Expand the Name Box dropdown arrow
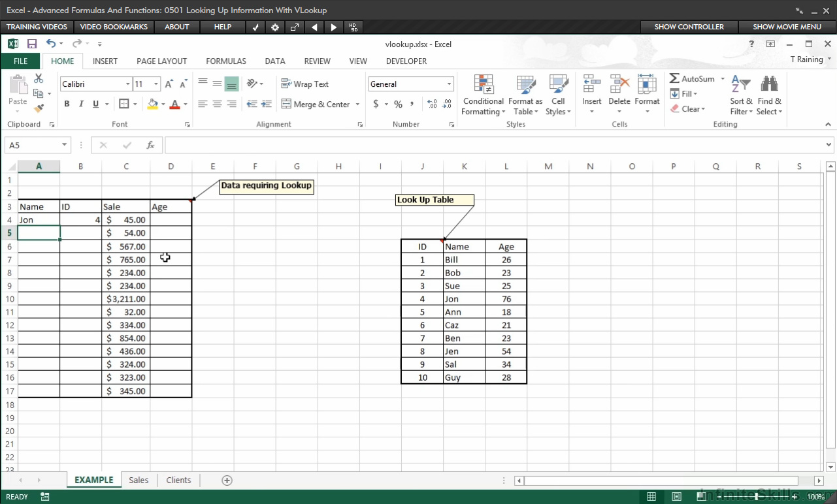The image size is (837, 504). click(64, 145)
